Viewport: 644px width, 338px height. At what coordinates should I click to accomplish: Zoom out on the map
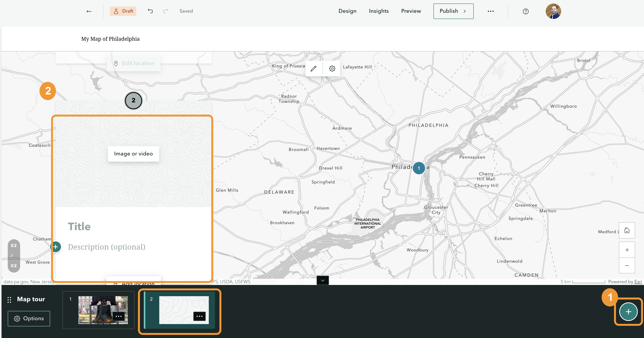(x=627, y=265)
